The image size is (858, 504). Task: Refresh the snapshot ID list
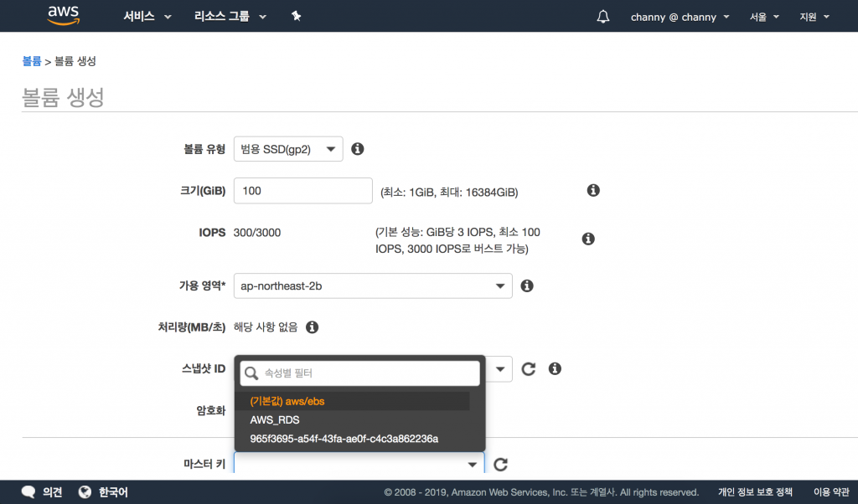pos(529,369)
